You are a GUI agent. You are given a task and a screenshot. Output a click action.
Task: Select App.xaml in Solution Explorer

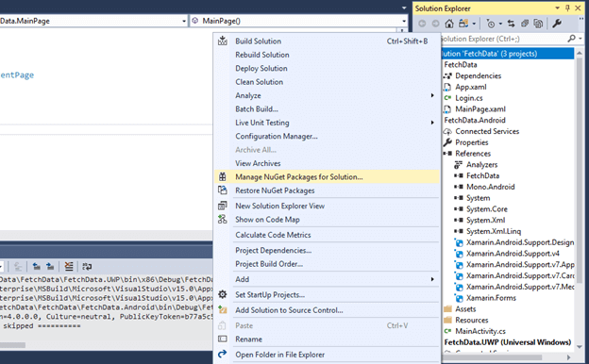coord(471,87)
